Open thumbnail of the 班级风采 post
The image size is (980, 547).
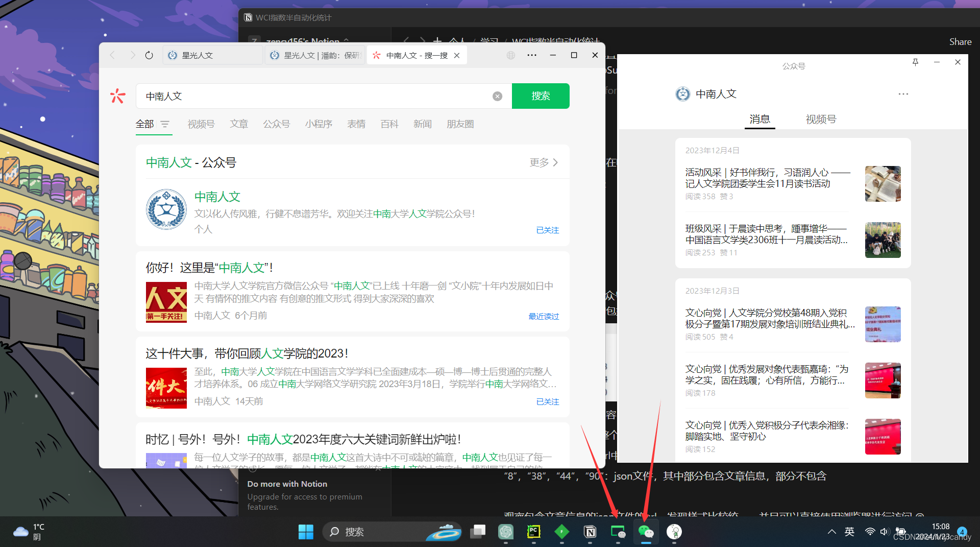[883, 240]
